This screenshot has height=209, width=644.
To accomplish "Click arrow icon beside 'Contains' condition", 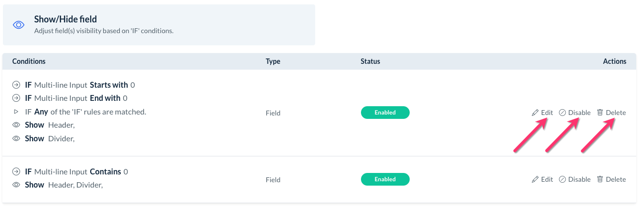I will coord(16,171).
